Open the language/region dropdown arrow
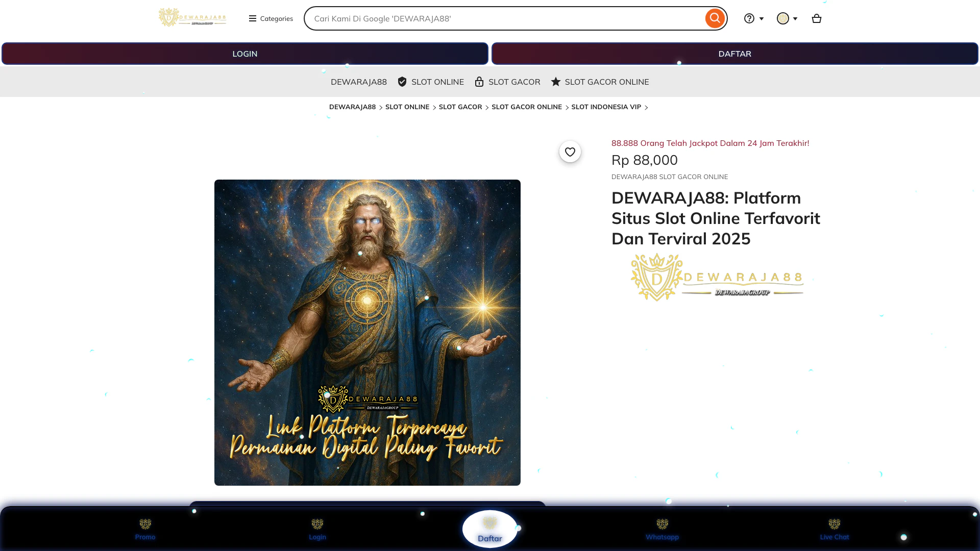 (795, 18)
